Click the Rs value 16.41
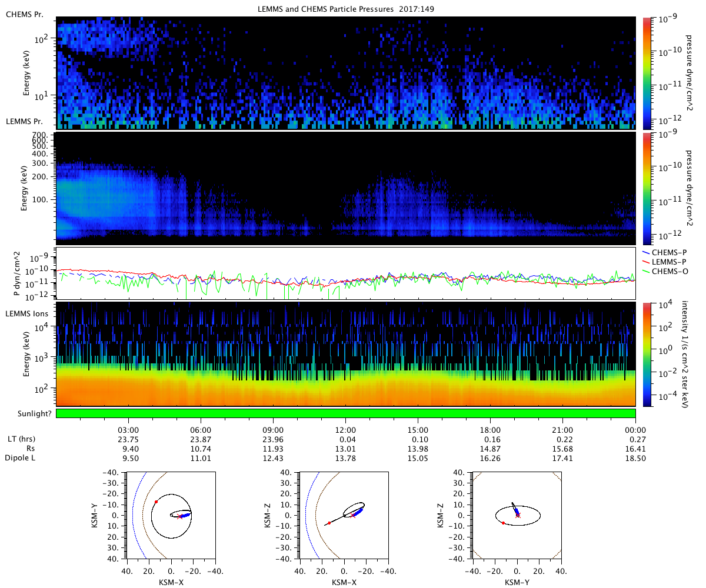The image size is (706, 588). click(x=635, y=448)
